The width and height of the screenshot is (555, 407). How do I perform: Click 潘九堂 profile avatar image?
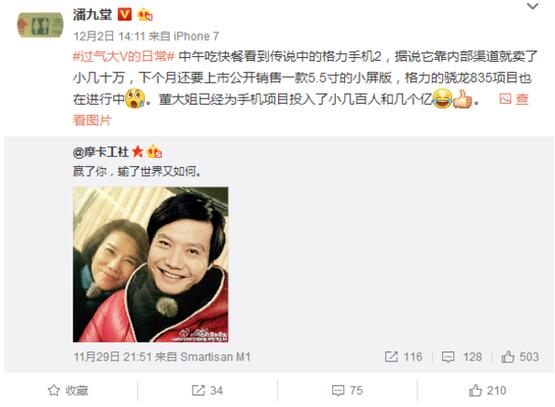pos(40,25)
